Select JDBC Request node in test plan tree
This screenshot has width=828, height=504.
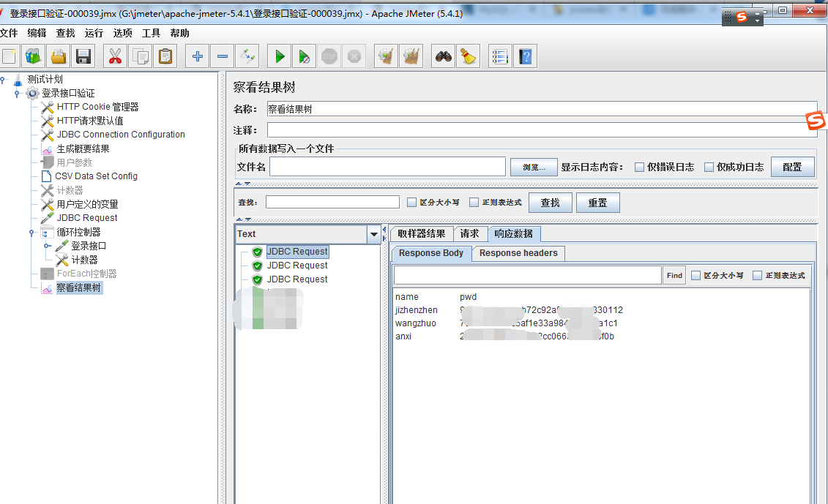(x=87, y=218)
